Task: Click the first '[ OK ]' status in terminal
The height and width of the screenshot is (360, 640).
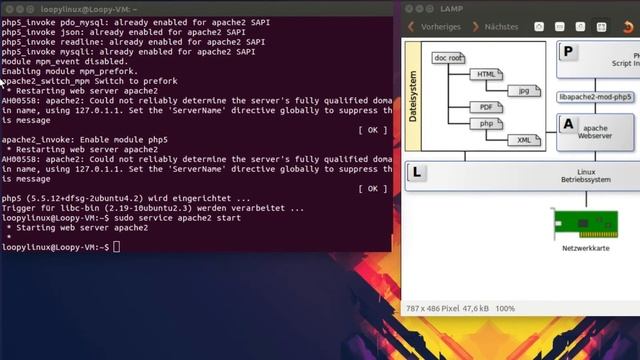Action: (x=373, y=130)
